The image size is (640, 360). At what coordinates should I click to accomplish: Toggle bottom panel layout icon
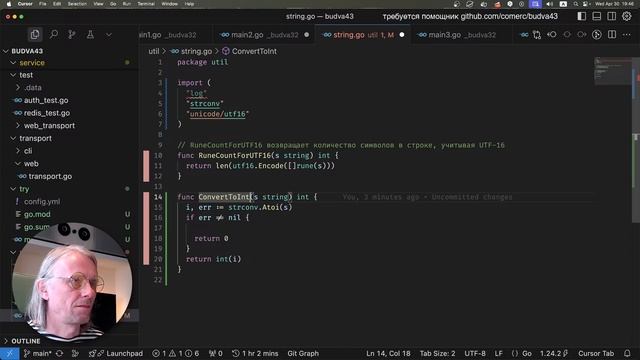[x=597, y=16]
